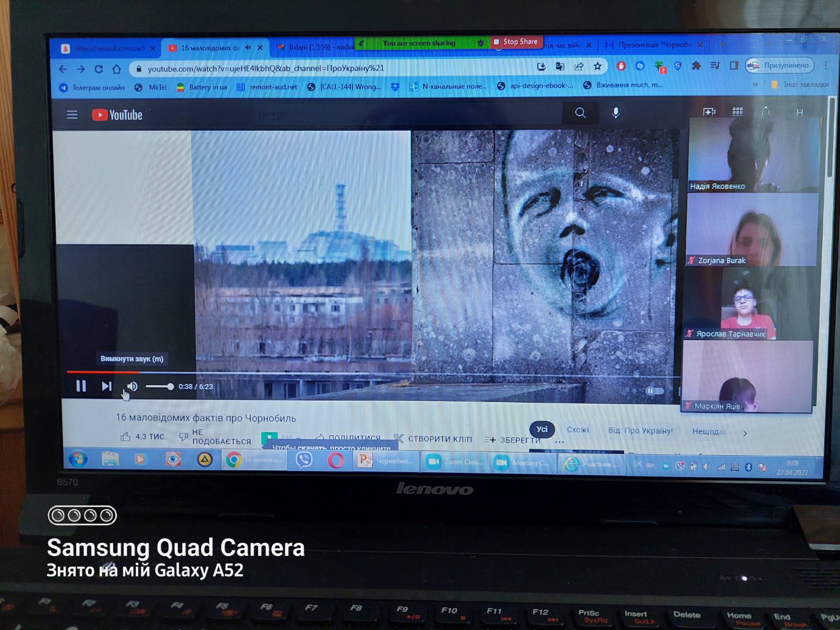The width and height of the screenshot is (840, 630).
Task: Click Ярослав Тарнавчик Zoom video thumbnail
Action: (750, 303)
